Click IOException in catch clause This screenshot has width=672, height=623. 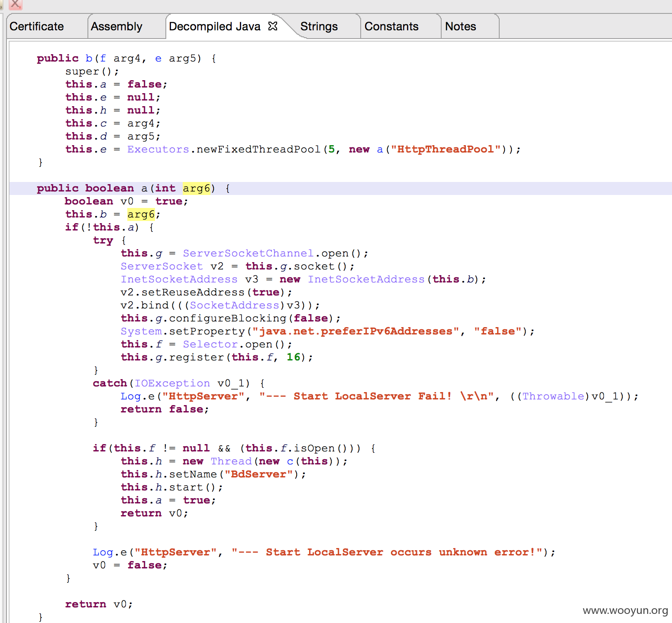click(172, 383)
